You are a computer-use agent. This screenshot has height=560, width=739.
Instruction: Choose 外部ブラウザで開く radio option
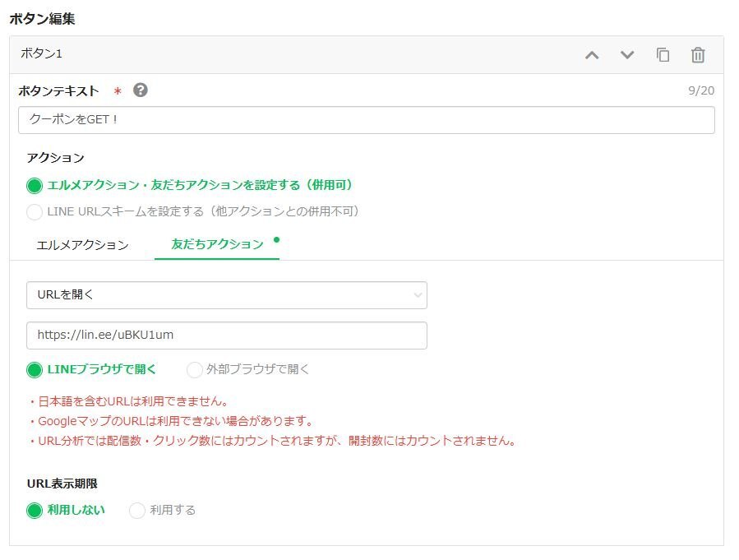click(x=194, y=369)
